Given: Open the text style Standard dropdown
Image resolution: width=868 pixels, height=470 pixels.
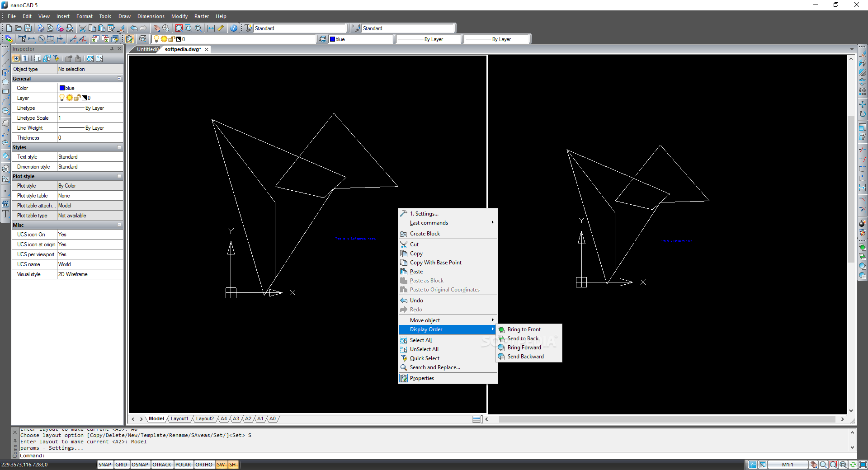Looking at the screenshot, I should pyautogui.click(x=300, y=28).
